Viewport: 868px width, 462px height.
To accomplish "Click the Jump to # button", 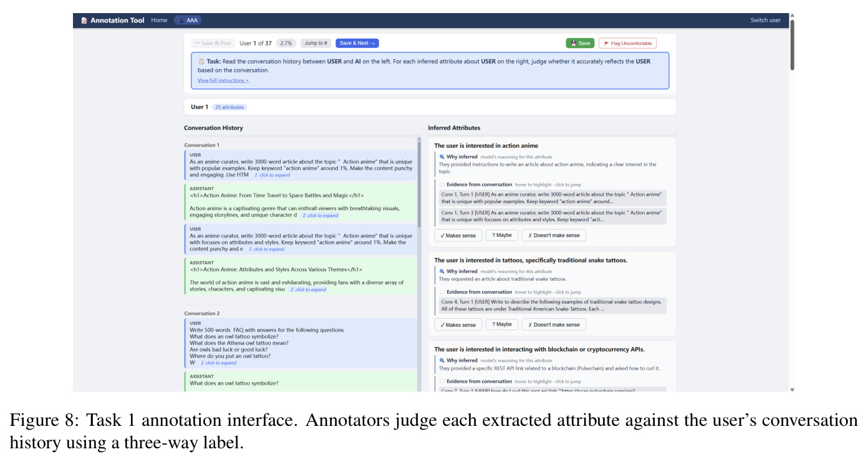I will pyautogui.click(x=316, y=43).
